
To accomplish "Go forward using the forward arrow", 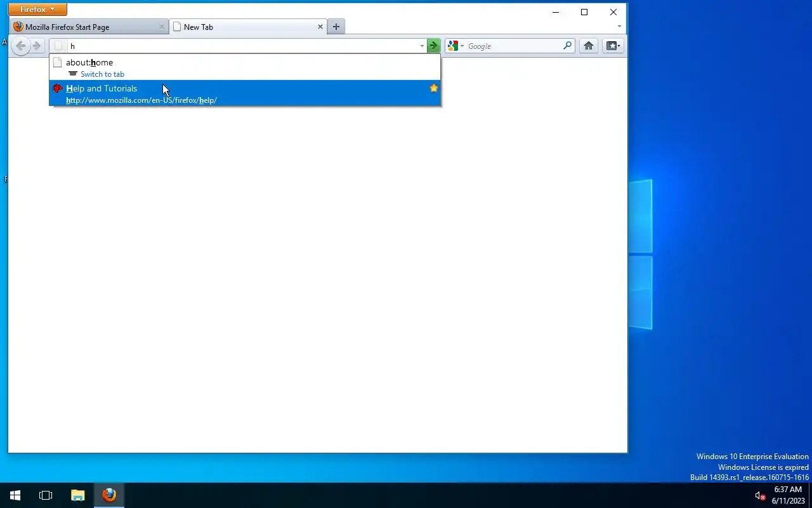I will [37, 46].
